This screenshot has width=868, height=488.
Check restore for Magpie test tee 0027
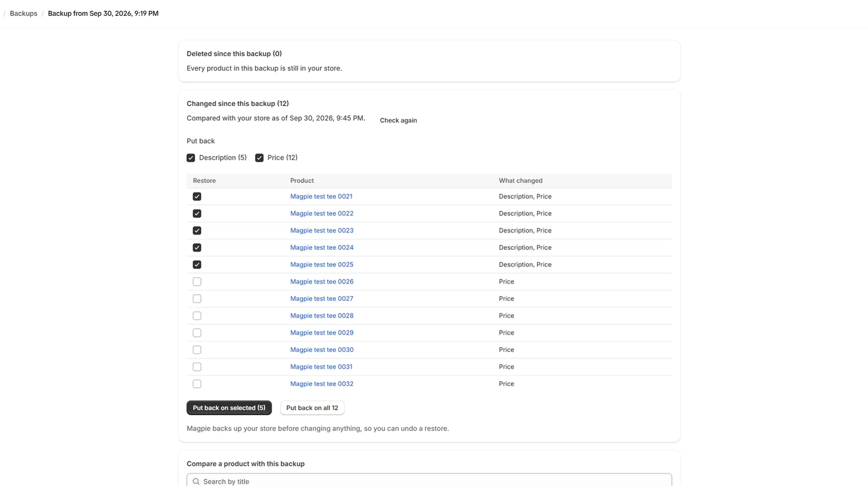coord(197,299)
